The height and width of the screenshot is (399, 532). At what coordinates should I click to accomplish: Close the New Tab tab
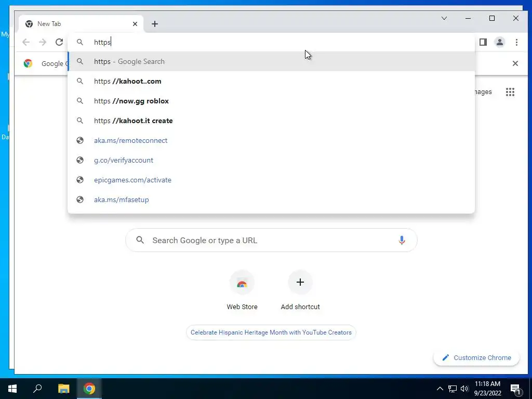135,24
